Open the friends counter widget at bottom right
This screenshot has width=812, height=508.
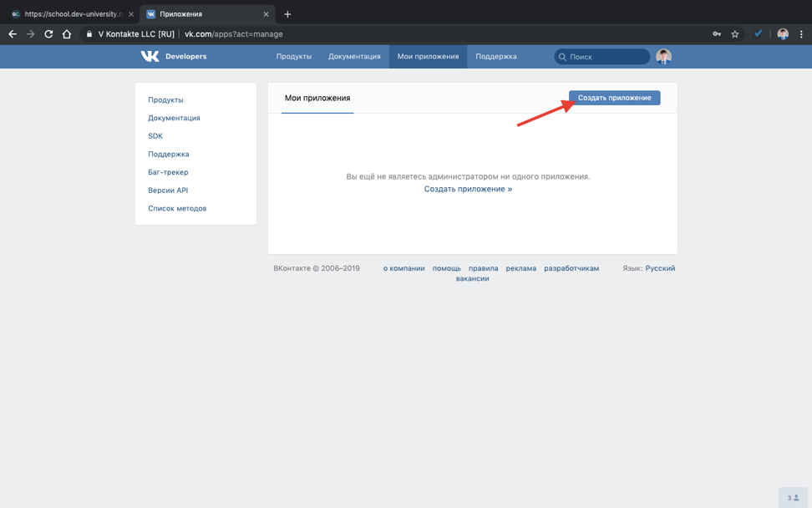(793, 498)
